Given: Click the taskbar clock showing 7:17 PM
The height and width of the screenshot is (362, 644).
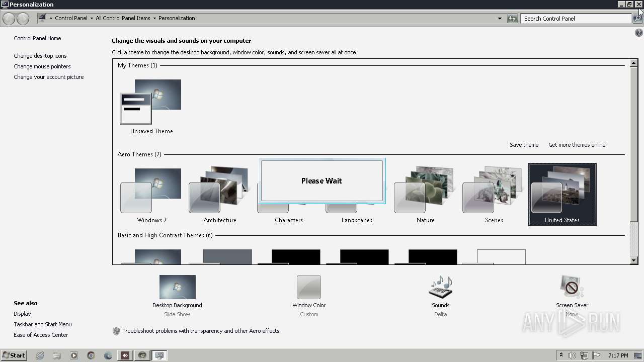Looking at the screenshot, I should (618, 355).
